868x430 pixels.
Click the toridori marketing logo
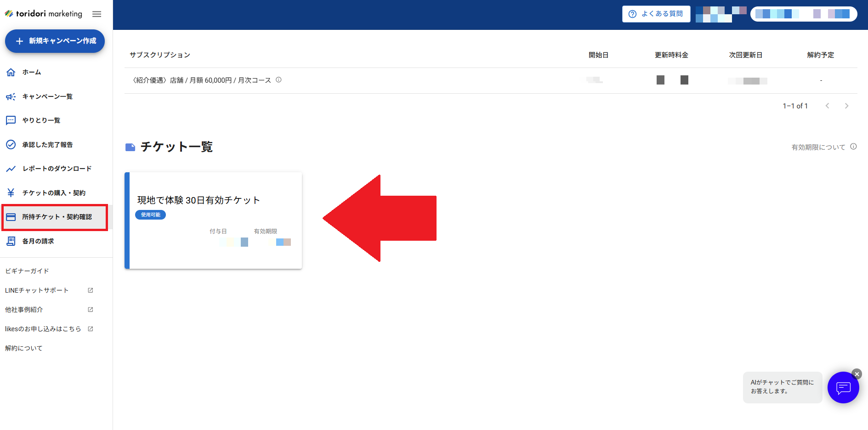[x=43, y=14]
